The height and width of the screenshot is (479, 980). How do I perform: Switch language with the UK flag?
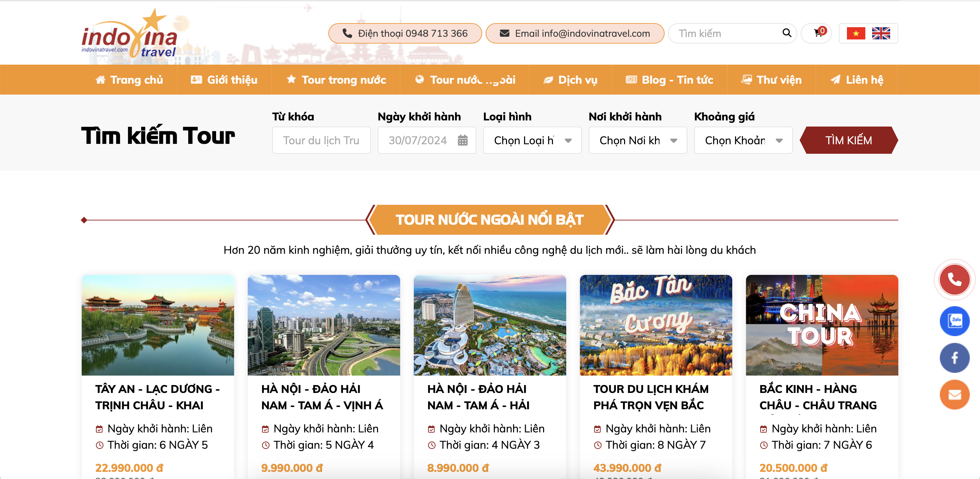(881, 33)
